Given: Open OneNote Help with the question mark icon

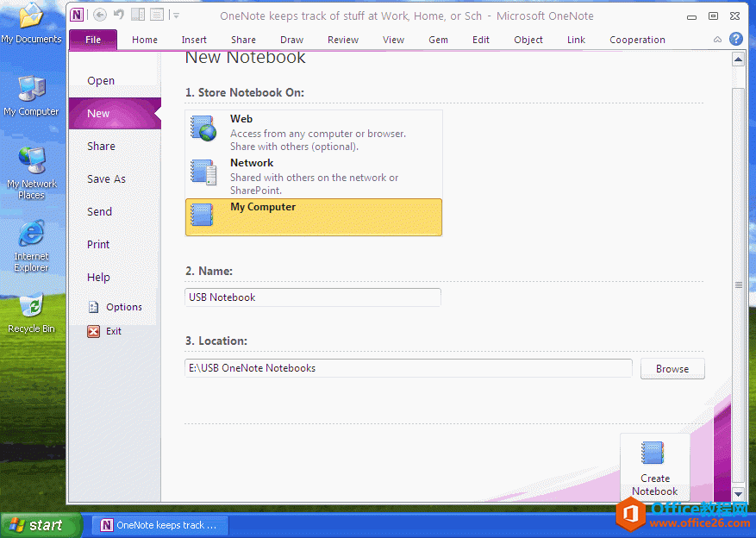Looking at the screenshot, I should click(x=735, y=39).
